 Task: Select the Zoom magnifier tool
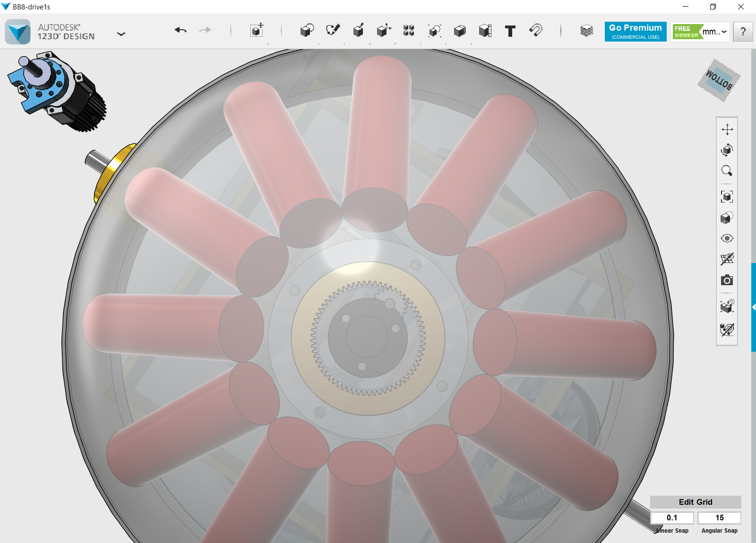tap(727, 171)
